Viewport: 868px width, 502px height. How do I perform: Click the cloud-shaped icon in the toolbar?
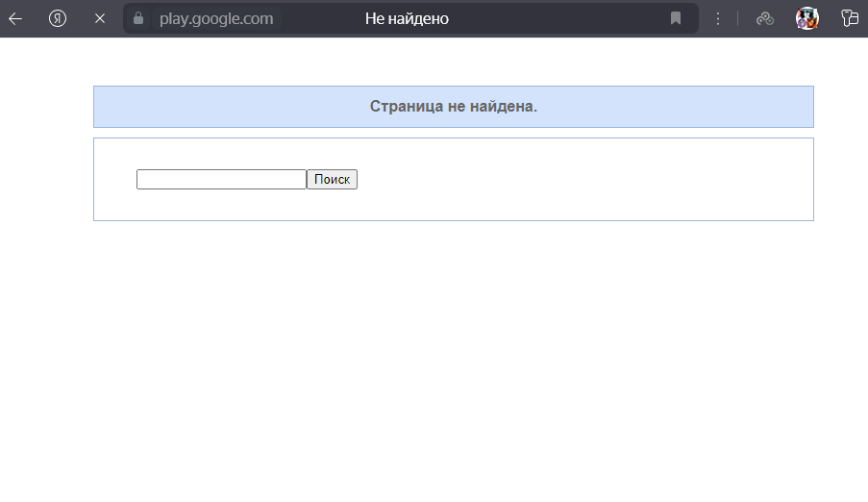tap(765, 18)
